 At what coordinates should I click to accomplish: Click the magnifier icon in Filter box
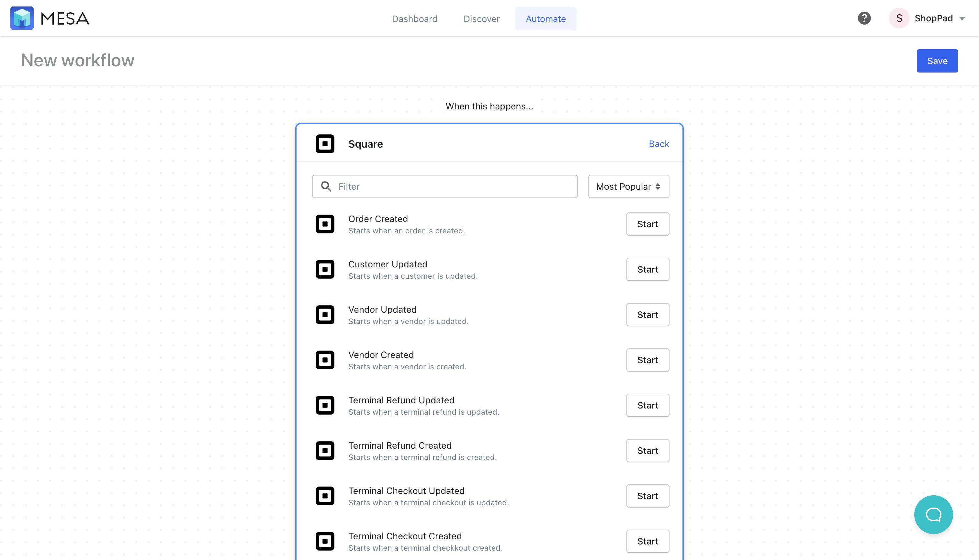point(326,186)
